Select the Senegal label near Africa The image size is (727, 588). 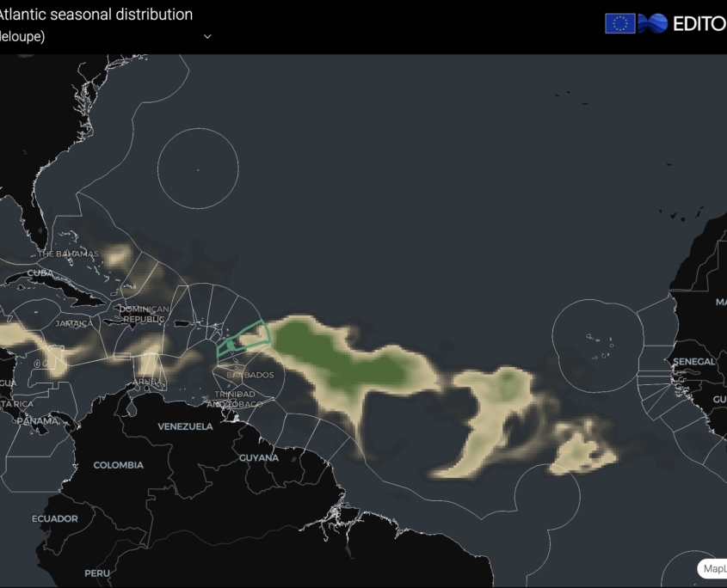click(693, 362)
